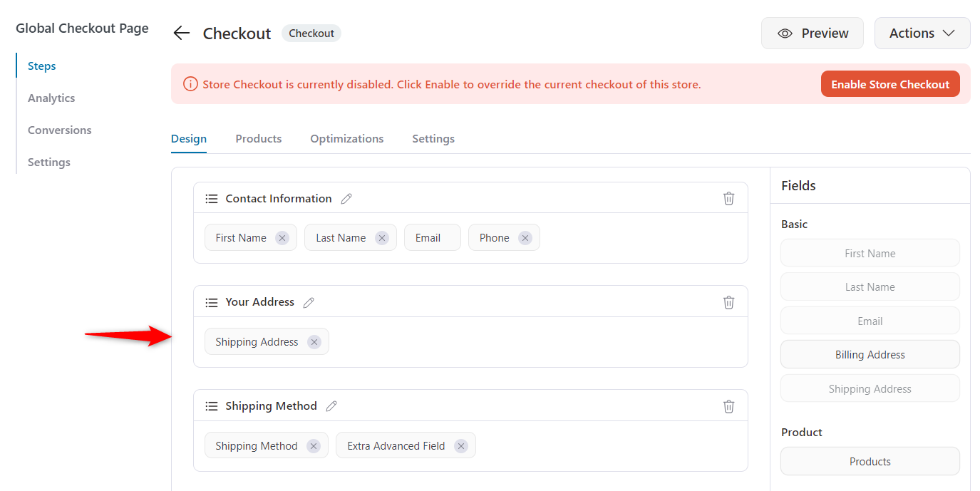
Task: Click the Your Address section title
Action: [260, 302]
